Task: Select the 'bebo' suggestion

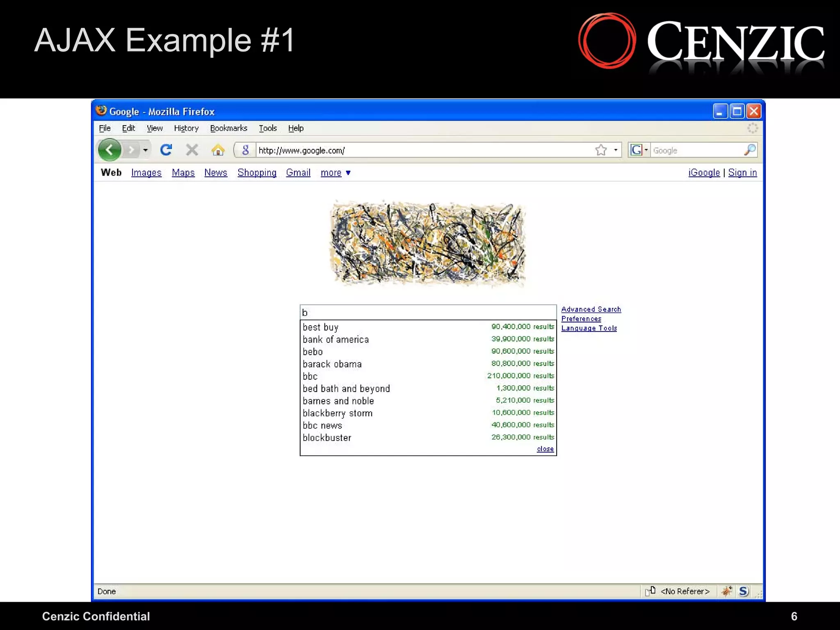Action: [x=428, y=352]
